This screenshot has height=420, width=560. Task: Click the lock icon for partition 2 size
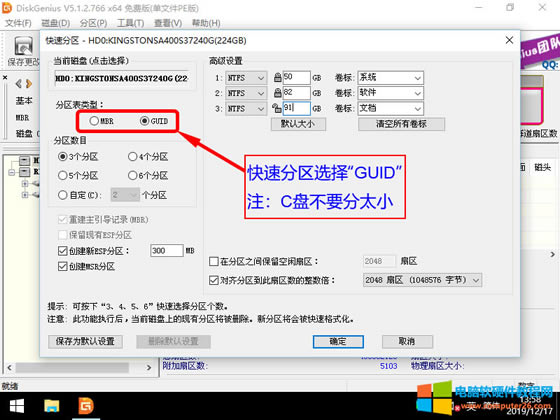278,93
